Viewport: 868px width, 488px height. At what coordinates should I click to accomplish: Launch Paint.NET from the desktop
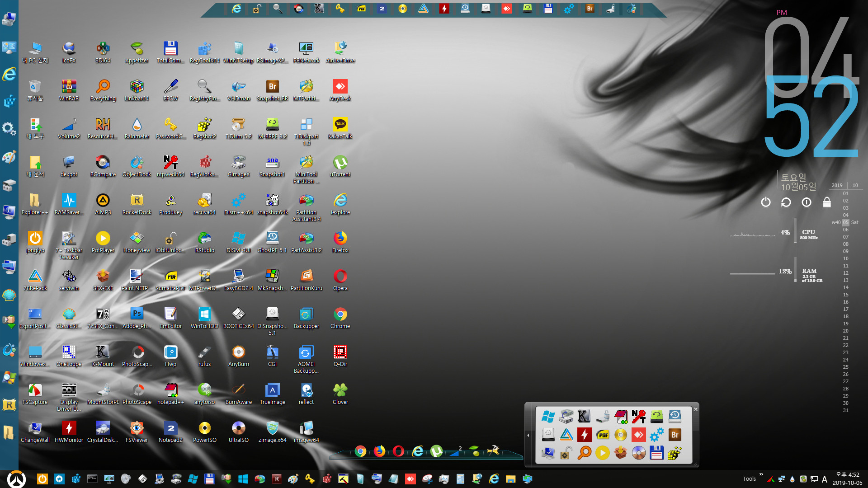[x=137, y=280]
